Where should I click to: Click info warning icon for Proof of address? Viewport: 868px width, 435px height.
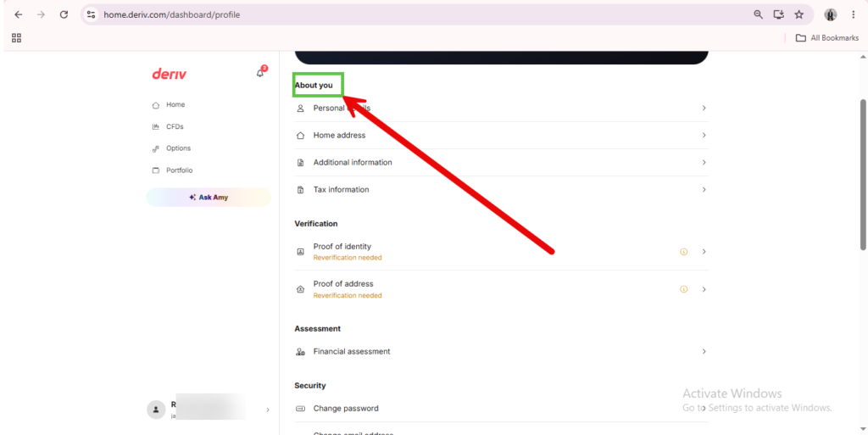684,289
